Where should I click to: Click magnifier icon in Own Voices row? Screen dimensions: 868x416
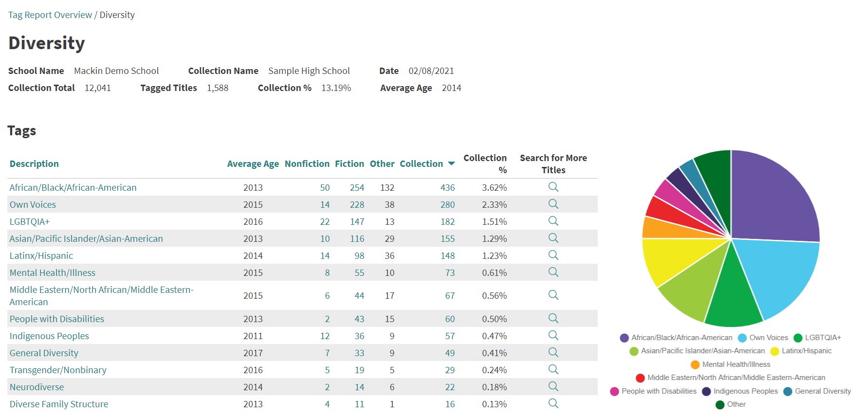pyautogui.click(x=553, y=204)
